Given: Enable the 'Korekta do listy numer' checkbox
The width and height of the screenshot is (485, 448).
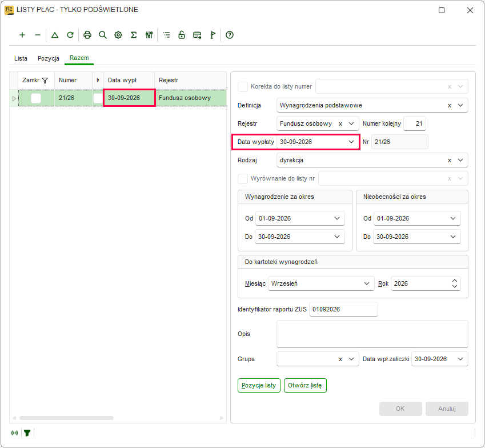Looking at the screenshot, I should [x=243, y=87].
